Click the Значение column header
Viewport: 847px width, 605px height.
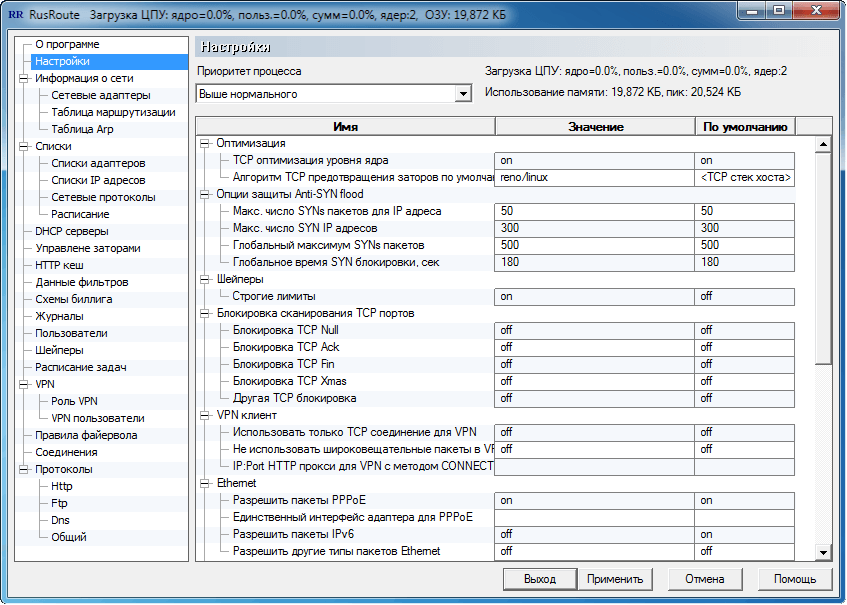coord(595,127)
